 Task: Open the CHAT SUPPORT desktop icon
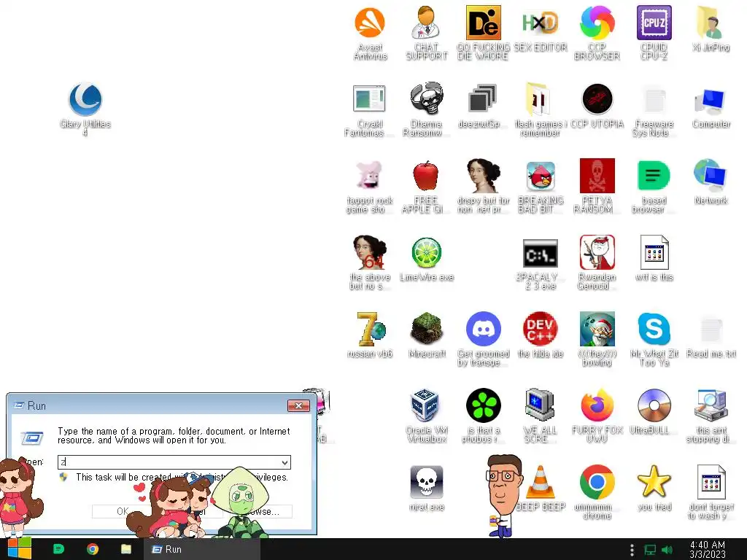click(426, 23)
